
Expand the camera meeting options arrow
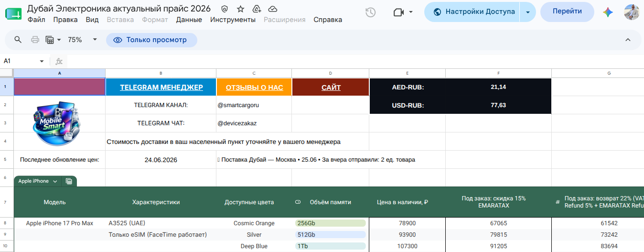tap(411, 12)
